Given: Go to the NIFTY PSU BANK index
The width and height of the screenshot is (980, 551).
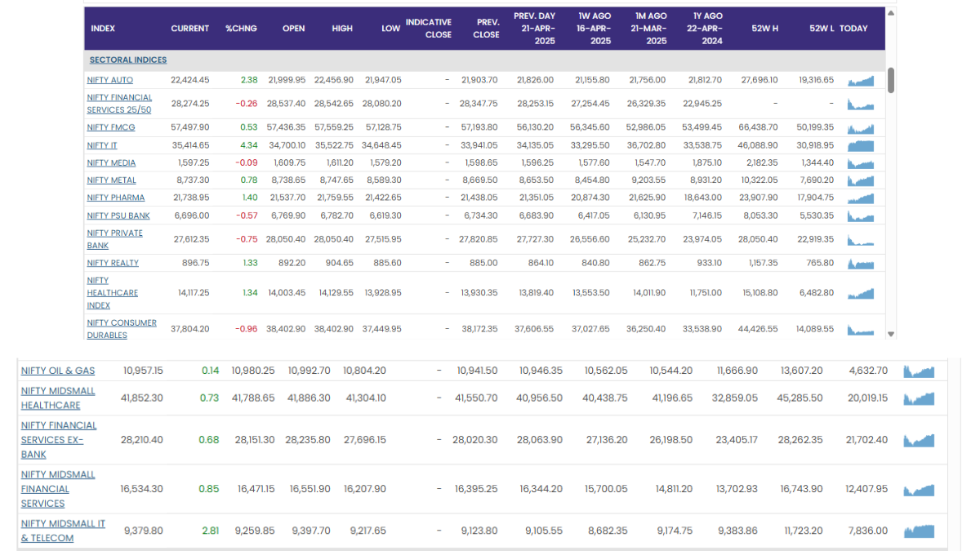Looking at the screenshot, I should pyautogui.click(x=118, y=216).
